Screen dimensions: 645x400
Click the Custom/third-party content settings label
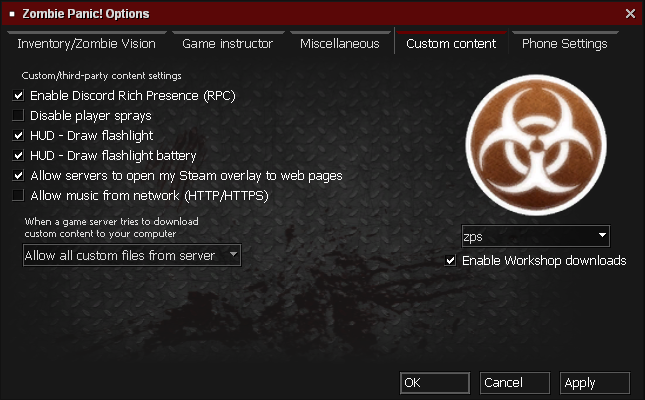(102, 76)
